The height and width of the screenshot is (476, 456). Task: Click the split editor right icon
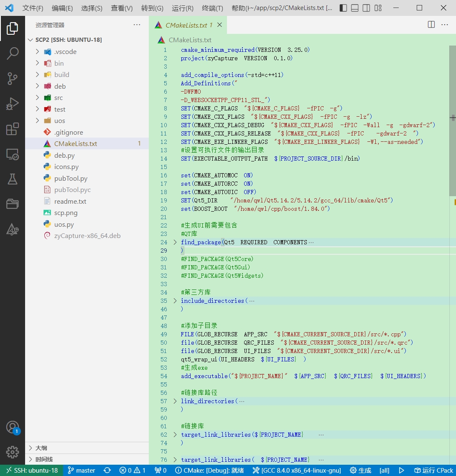(431, 25)
